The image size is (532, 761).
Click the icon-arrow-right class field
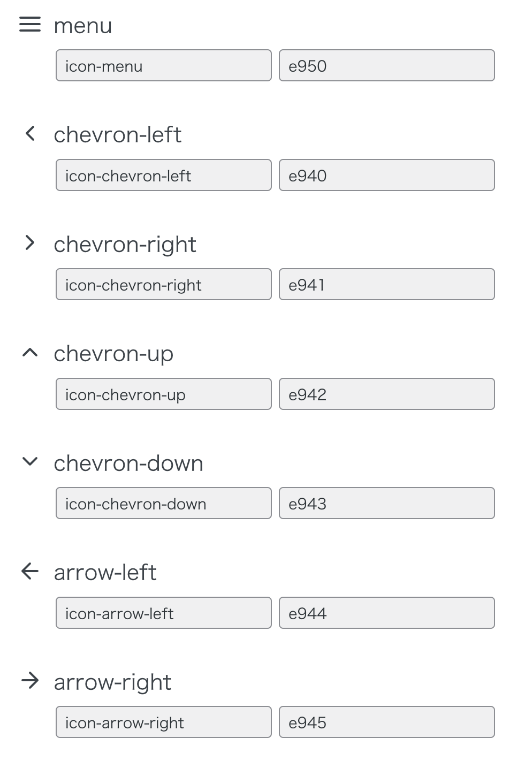point(164,722)
